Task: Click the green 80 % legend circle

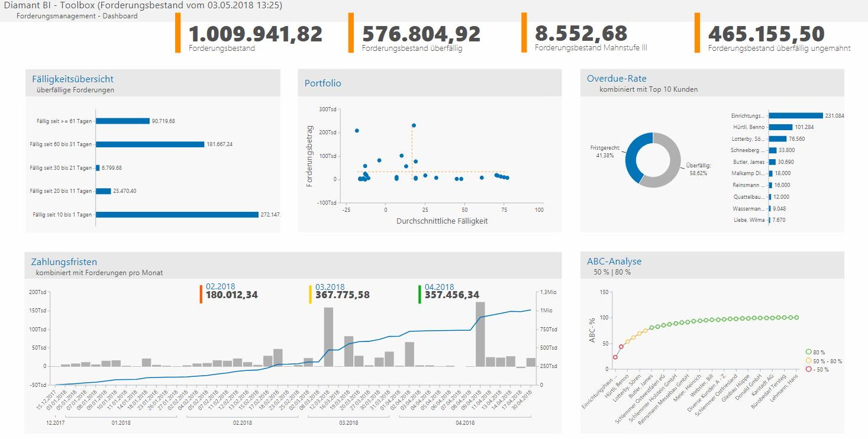Action: [809, 352]
